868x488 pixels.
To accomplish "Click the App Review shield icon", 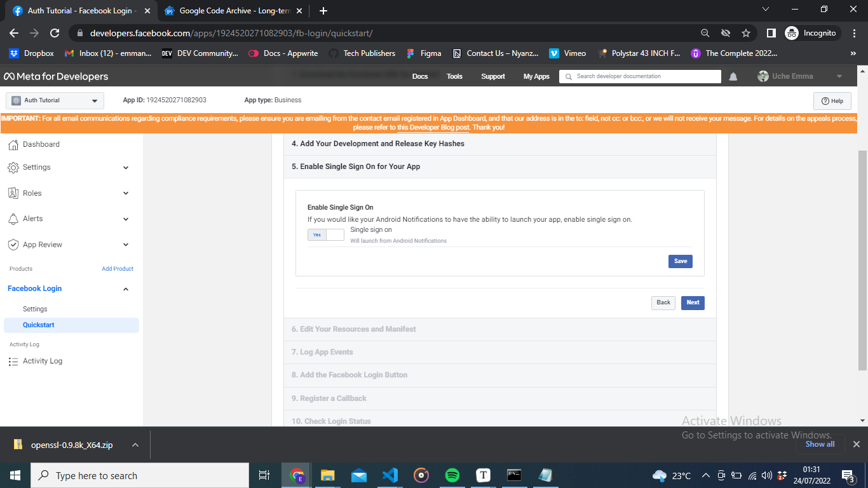I will 13,245.
